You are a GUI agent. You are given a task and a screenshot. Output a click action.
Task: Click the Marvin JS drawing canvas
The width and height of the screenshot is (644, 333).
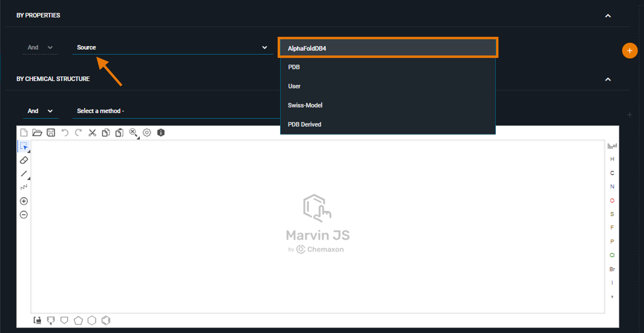[318, 226]
